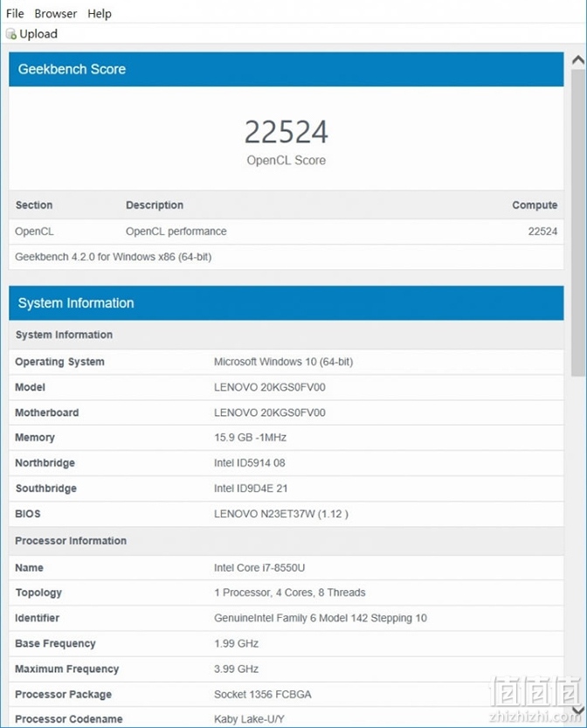This screenshot has width=587, height=728.
Task: Click Geekbench 4.2.0 for Windows x86 text
Action: coord(114,257)
